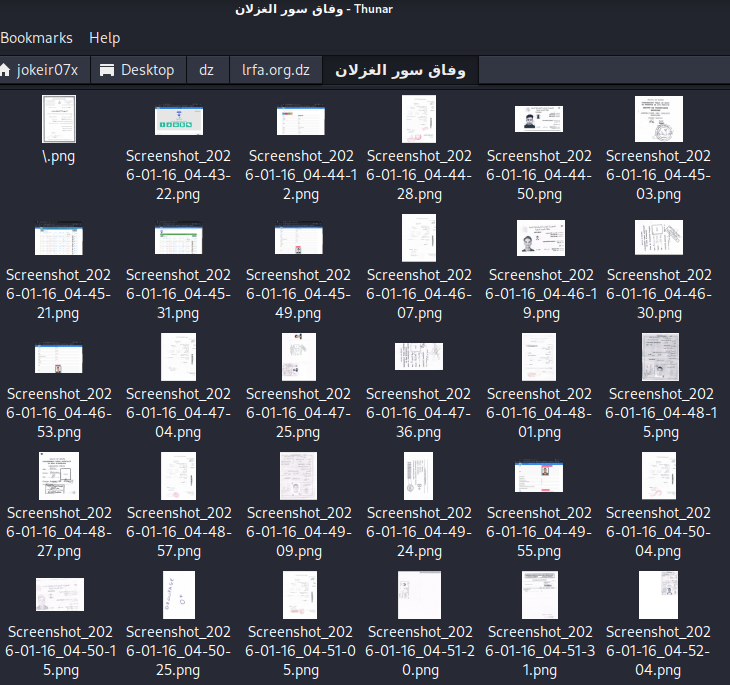This screenshot has height=685, width=730.
Task: Select Screenshot 04-45-03.png document icon
Action: pyautogui.click(x=658, y=119)
